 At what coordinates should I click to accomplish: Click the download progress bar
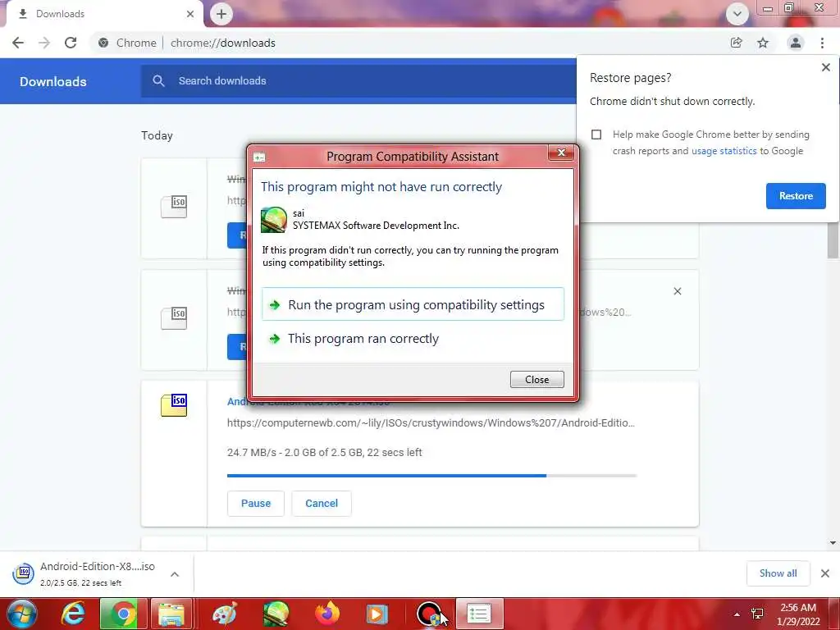[x=431, y=475]
